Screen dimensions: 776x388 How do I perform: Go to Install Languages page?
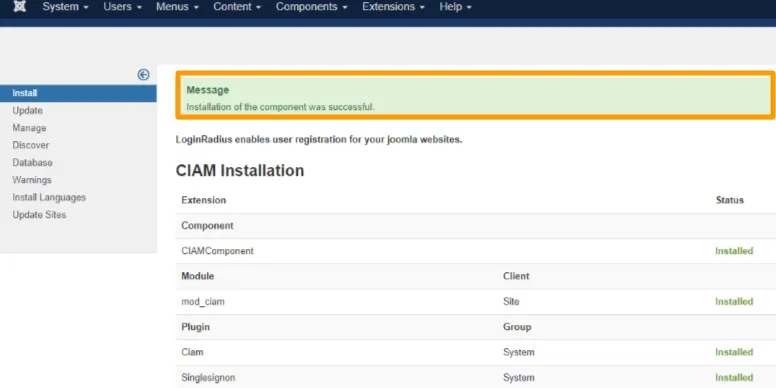49,197
